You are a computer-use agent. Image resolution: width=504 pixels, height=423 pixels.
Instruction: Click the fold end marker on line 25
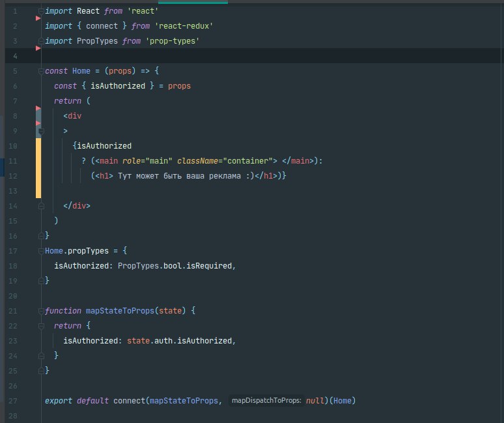41,371
